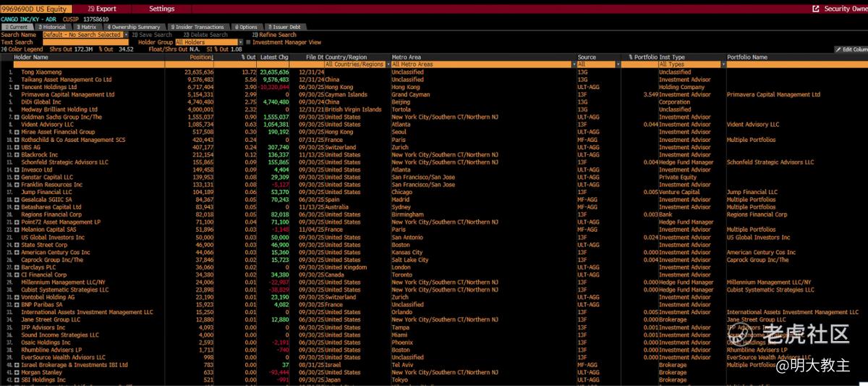Select DiDi Global Inc holder
This screenshot has height=386, width=868.
(42, 102)
